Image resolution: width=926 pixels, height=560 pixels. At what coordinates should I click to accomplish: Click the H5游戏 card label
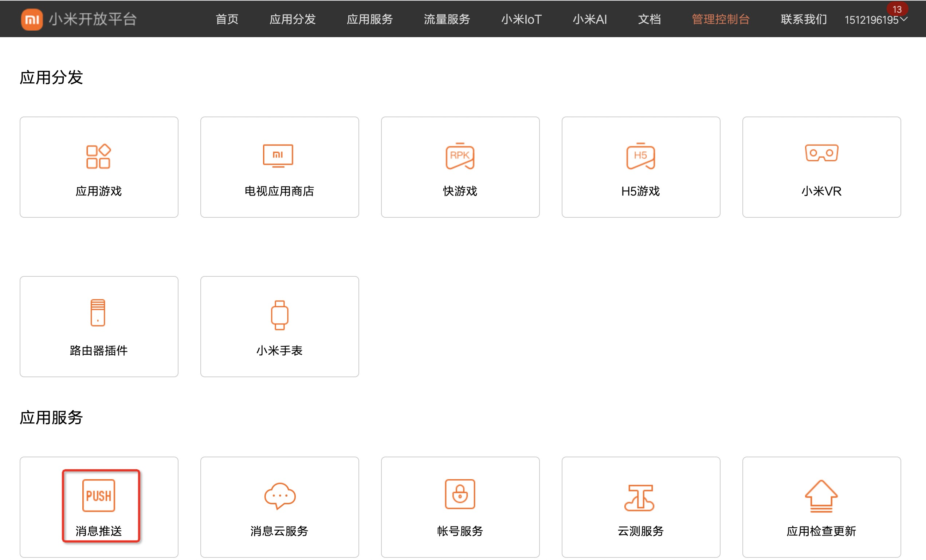tap(640, 191)
